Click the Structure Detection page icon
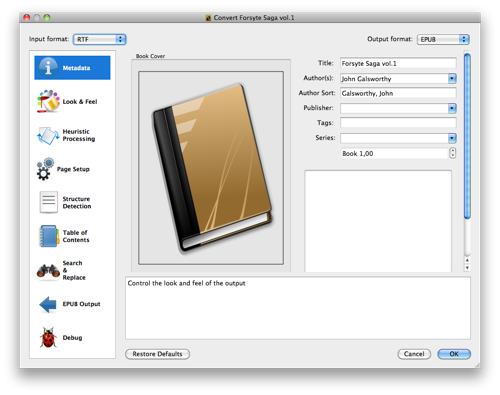Image resolution: width=500 pixels, height=395 pixels. click(49, 202)
